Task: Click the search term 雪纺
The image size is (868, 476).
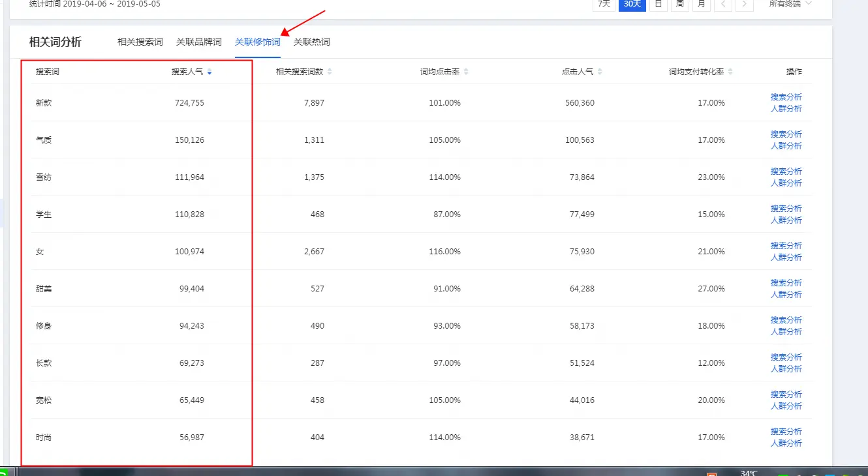Action: coord(44,177)
